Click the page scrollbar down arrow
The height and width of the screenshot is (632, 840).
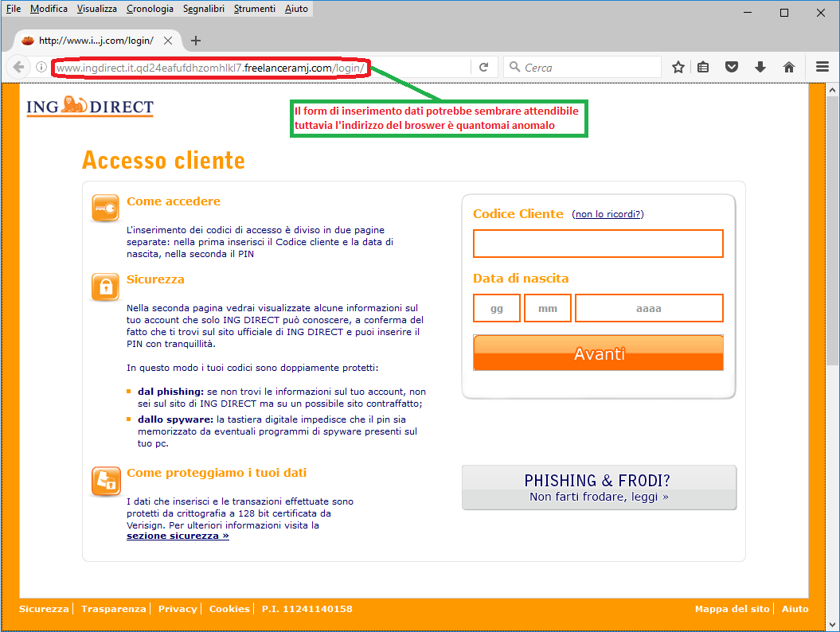[832, 625]
